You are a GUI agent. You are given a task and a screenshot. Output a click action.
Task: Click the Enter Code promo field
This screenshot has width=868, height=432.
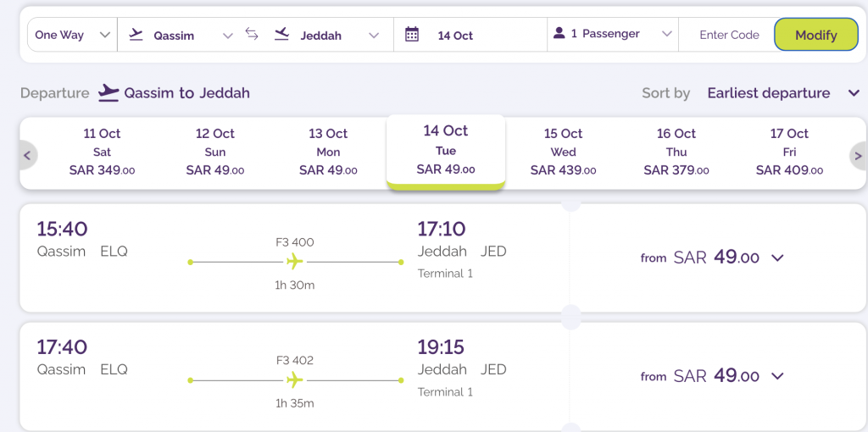coord(728,35)
